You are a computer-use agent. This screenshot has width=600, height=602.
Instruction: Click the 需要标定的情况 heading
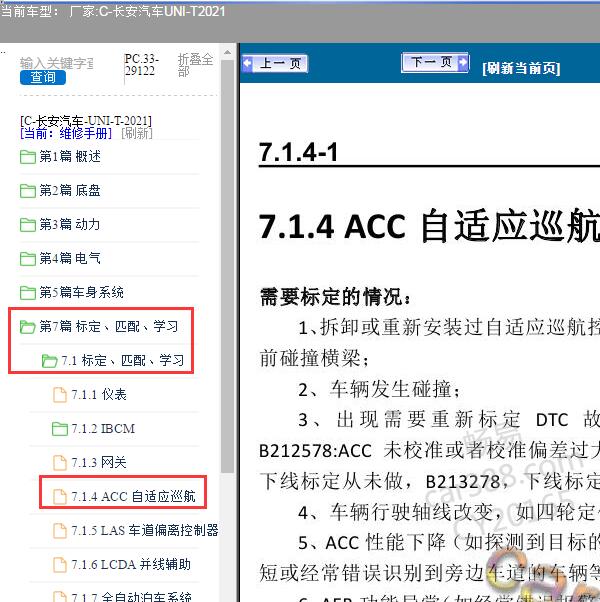point(336,297)
